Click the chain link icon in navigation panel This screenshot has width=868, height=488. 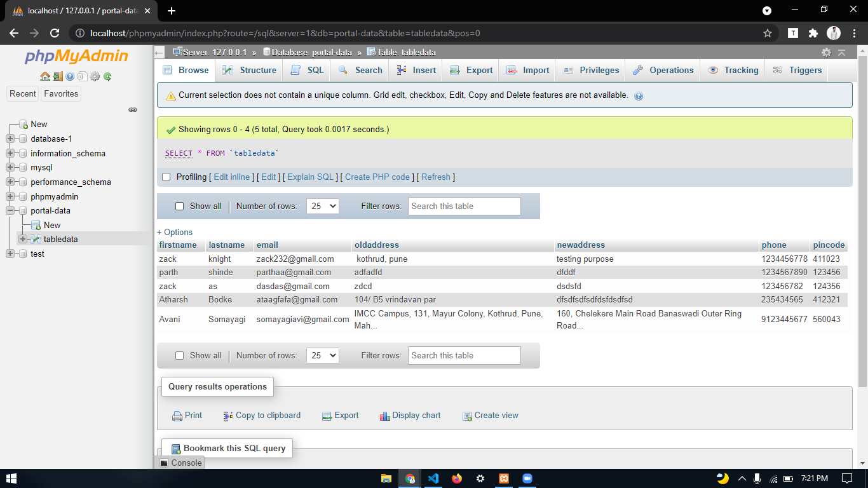[133, 109]
